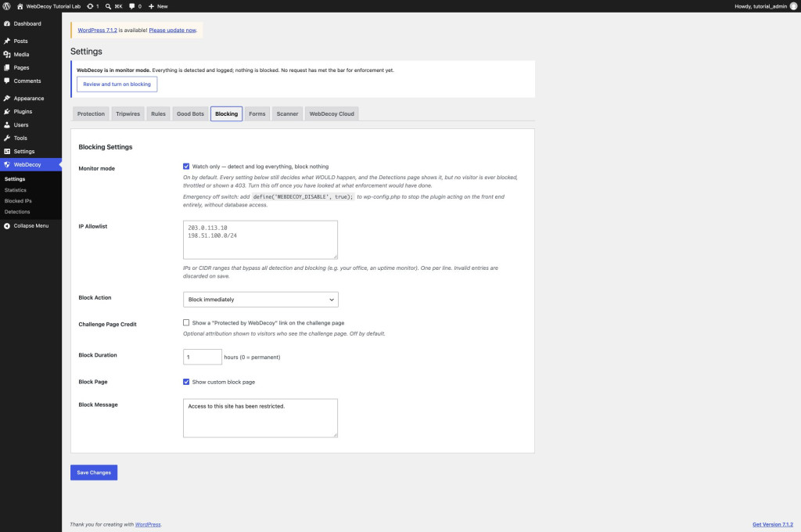Click the Media icon in sidebar
The width and height of the screenshot is (801, 532).
pos(7,54)
